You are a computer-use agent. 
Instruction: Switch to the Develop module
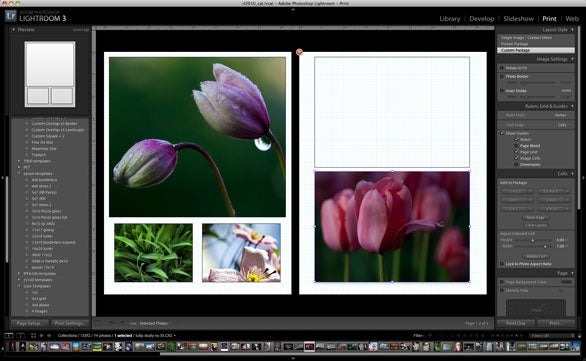tap(482, 19)
